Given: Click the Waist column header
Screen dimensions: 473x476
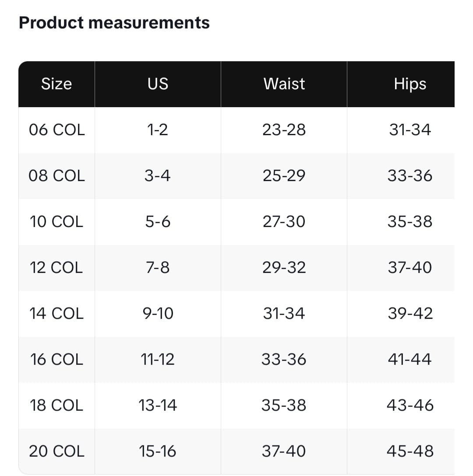Looking at the screenshot, I should coord(284,84).
